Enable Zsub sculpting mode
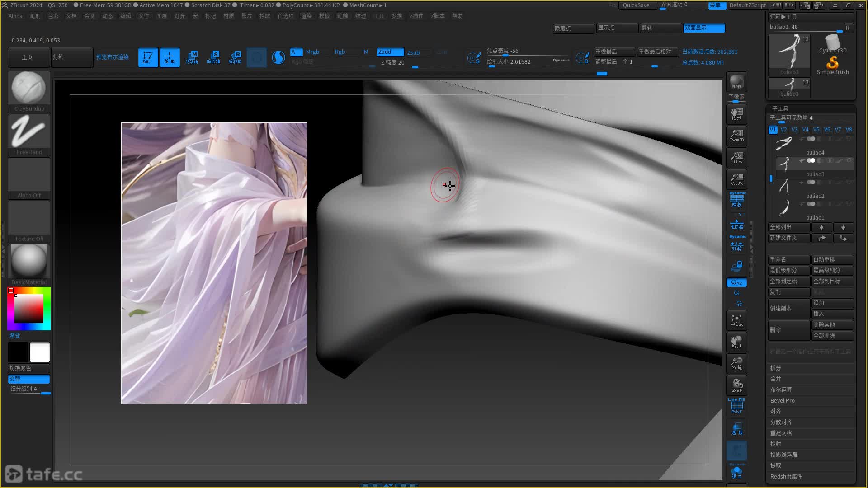Image resolution: width=868 pixels, height=488 pixels. coord(413,52)
